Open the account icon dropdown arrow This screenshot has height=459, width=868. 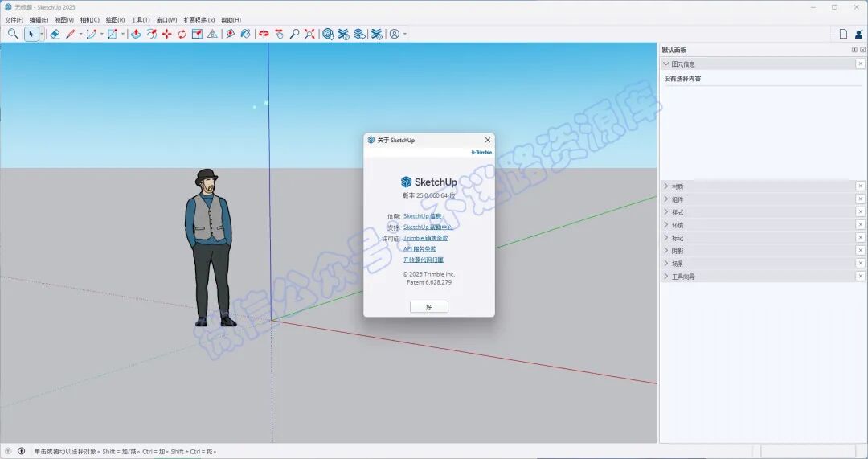(404, 34)
